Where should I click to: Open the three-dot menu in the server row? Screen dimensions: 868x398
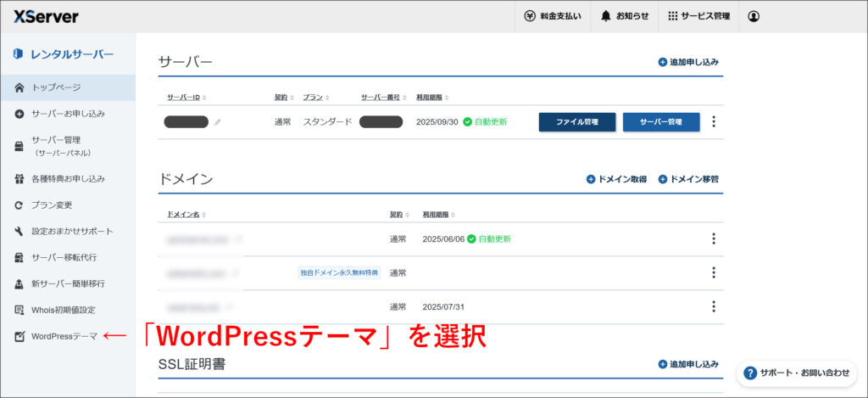(714, 121)
